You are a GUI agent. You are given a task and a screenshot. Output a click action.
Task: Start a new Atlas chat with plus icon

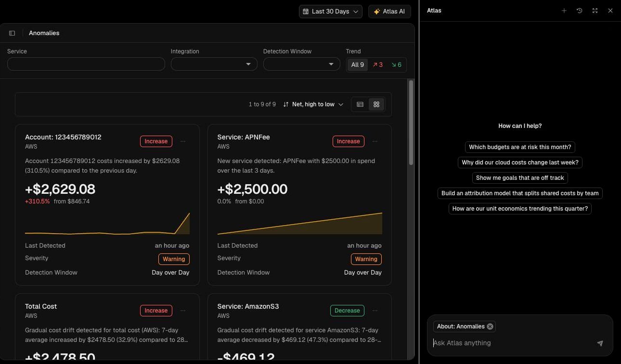564,11
